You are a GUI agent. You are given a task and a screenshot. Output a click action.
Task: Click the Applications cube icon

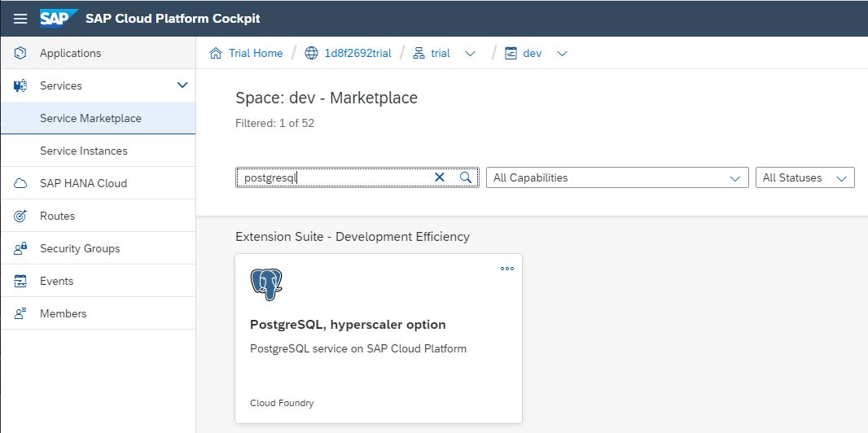coord(21,53)
